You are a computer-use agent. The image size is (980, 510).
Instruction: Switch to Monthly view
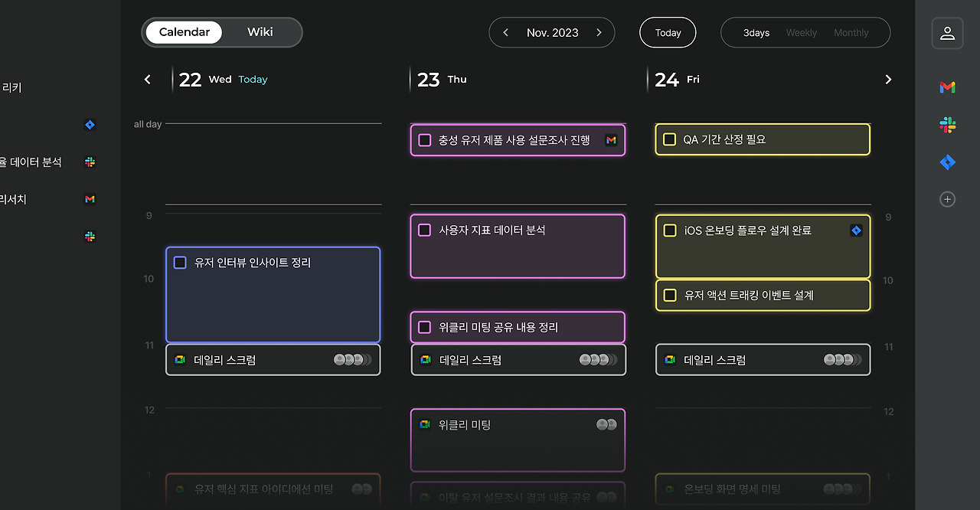coord(851,33)
